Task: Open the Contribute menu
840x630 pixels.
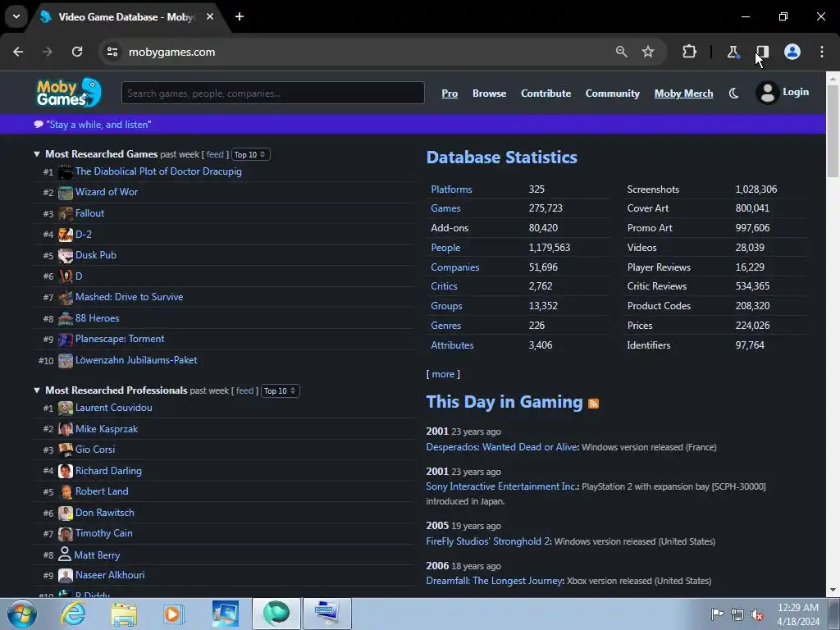Action: point(546,94)
